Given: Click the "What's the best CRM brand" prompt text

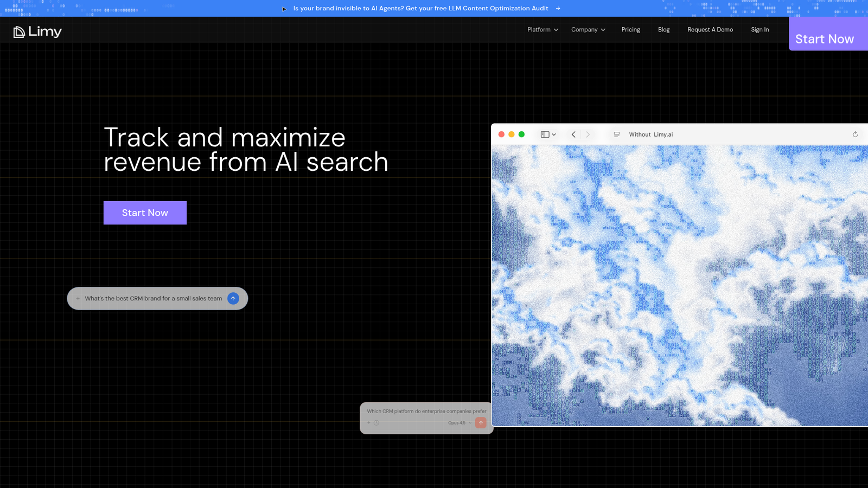Looking at the screenshot, I should (x=154, y=298).
